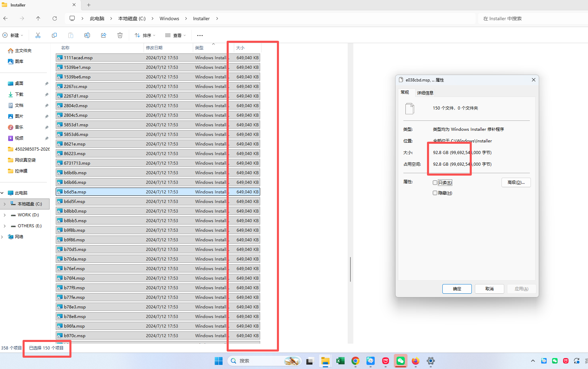This screenshot has height=369, width=588.
Task: Click the Copy icon in toolbar
Action: 54,35
